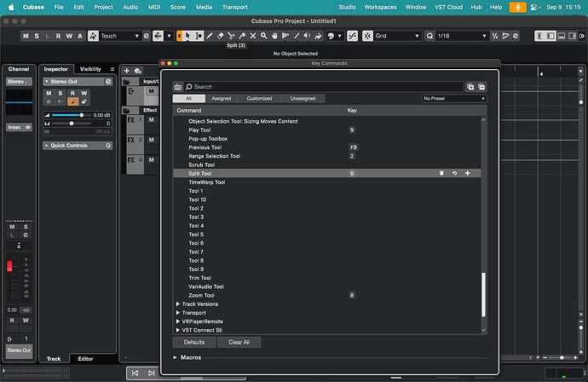Select the Object Selection arrow tool
This screenshot has height=382, width=588.
pos(187,36)
